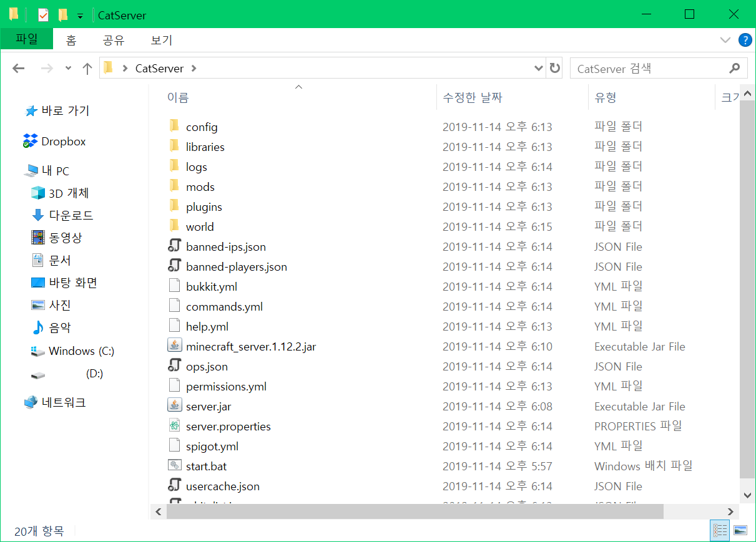756x542 pixels.
Task: Expand breadcrumb chevron before CatServer
Action: pos(125,68)
